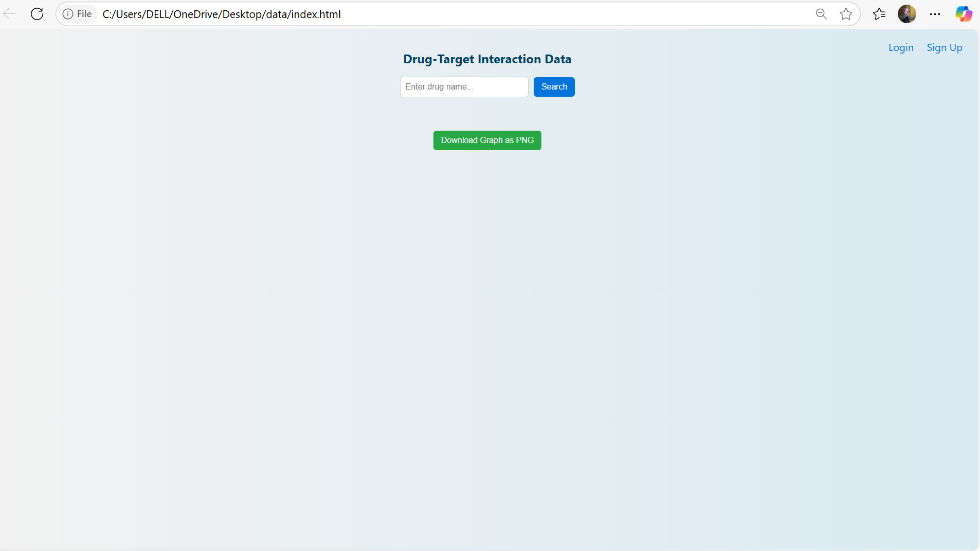Click the Drug-Target Interaction Data heading

tap(487, 59)
